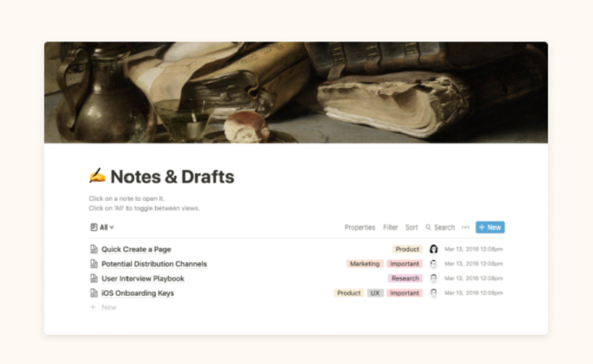Click the page icon beside Quick Create a Page
The image size is (593, 364).
click(94, 249)
